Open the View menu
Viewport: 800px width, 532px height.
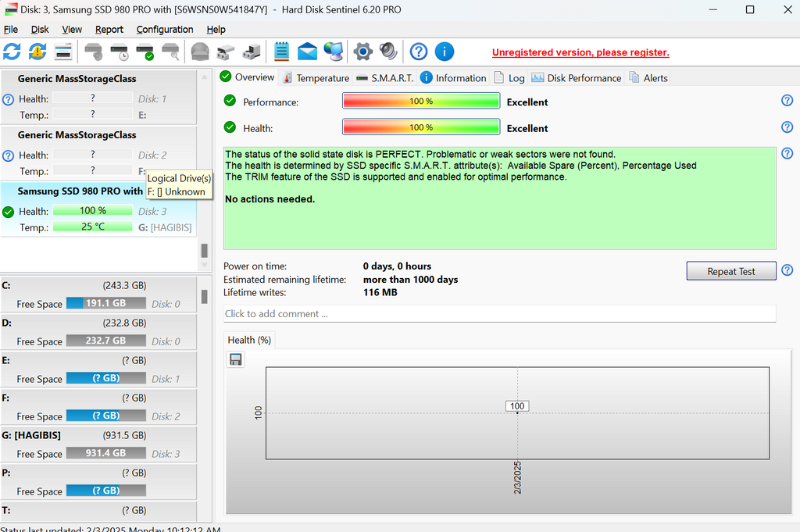(x=72, y=30)
